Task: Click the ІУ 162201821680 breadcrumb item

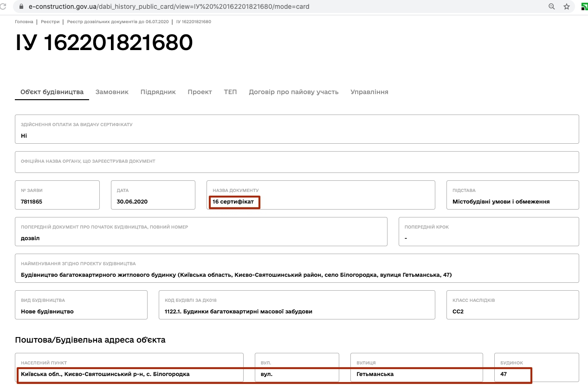Action: (194, 22)
